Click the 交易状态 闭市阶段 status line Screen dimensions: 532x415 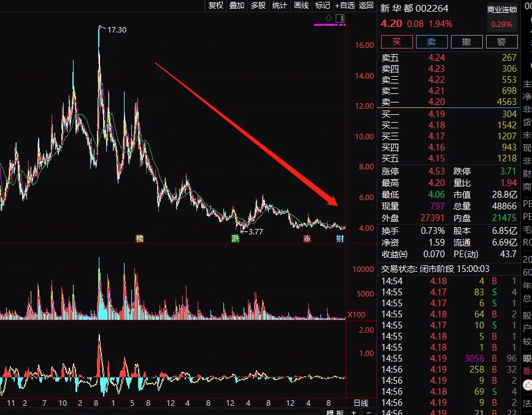435,269
